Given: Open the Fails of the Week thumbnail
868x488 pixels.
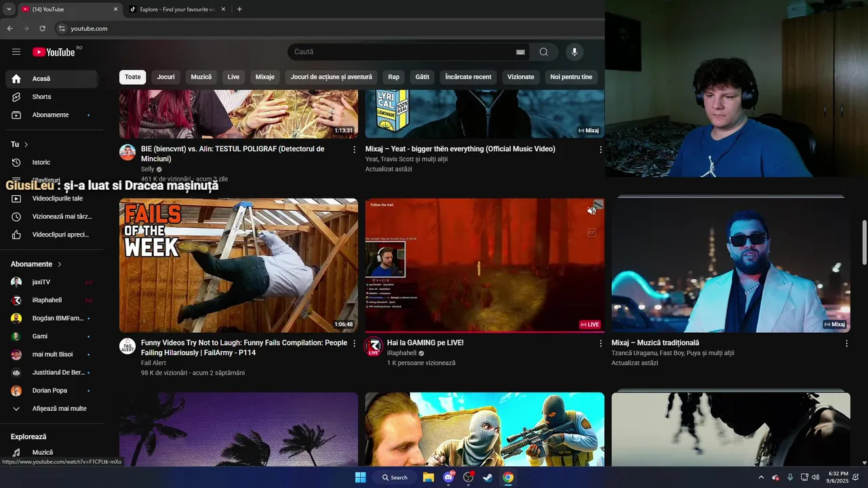Looking at the screenshot, I should (x=239, y=265).
